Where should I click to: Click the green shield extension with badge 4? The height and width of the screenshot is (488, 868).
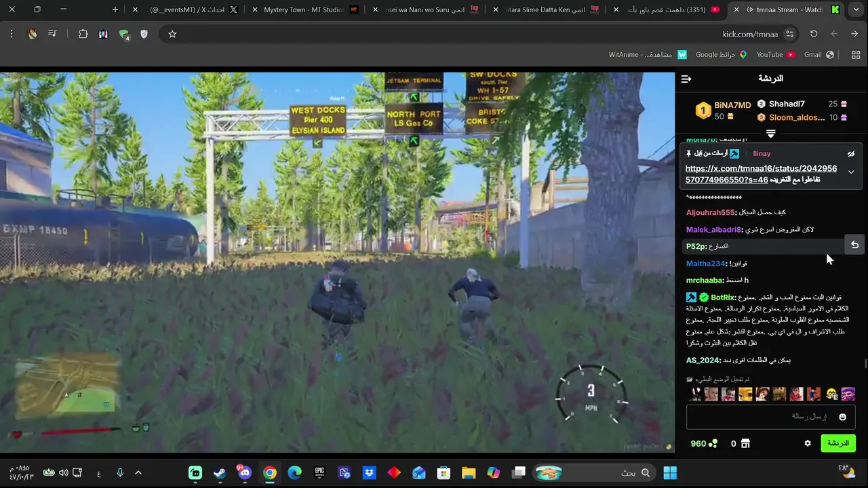[123, 35]
